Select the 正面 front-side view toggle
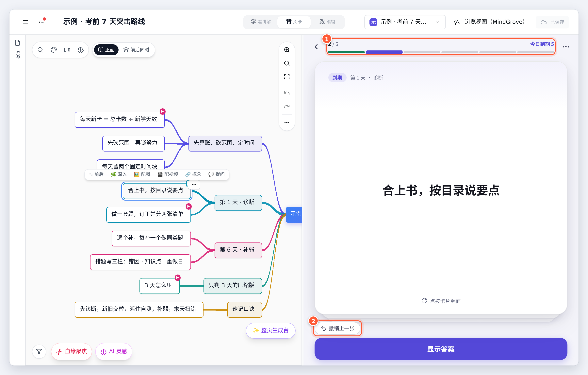This screenshot has height=375, width=588. tap(106, 50)
